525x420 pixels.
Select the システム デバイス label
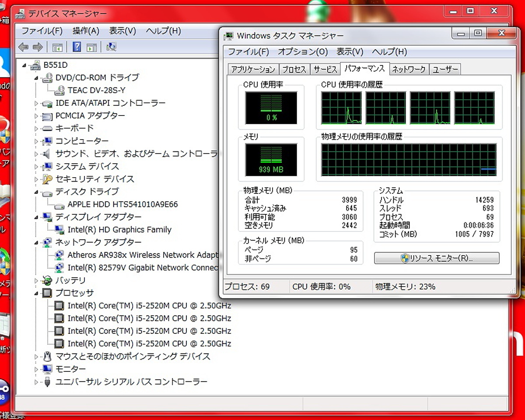pyautogui.click(x=87, y=167)
